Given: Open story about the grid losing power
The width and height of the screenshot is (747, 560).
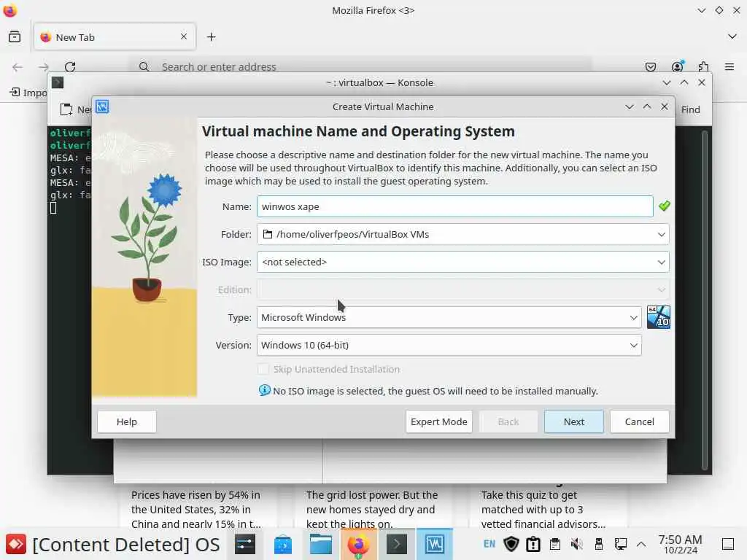Looking at the screenshot, I should pyautogui.click(x=372, y=509).
